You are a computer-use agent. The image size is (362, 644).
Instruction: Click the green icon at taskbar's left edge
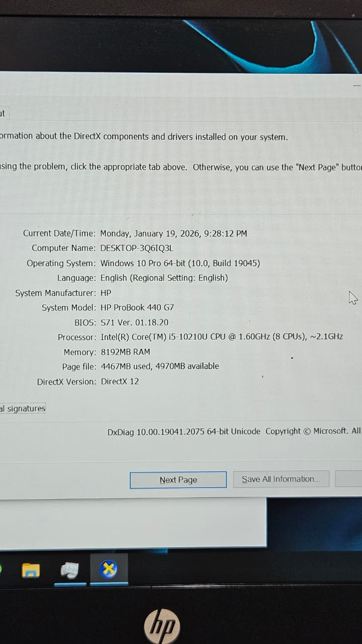1,570
